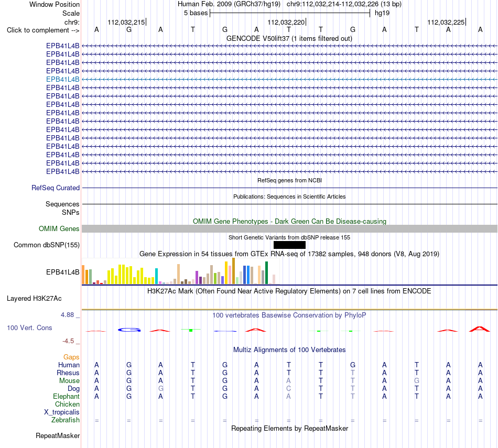Screen dimensions: 498x448
Task: Select the 'Human' species label
Action: click(x=69, y=365)
